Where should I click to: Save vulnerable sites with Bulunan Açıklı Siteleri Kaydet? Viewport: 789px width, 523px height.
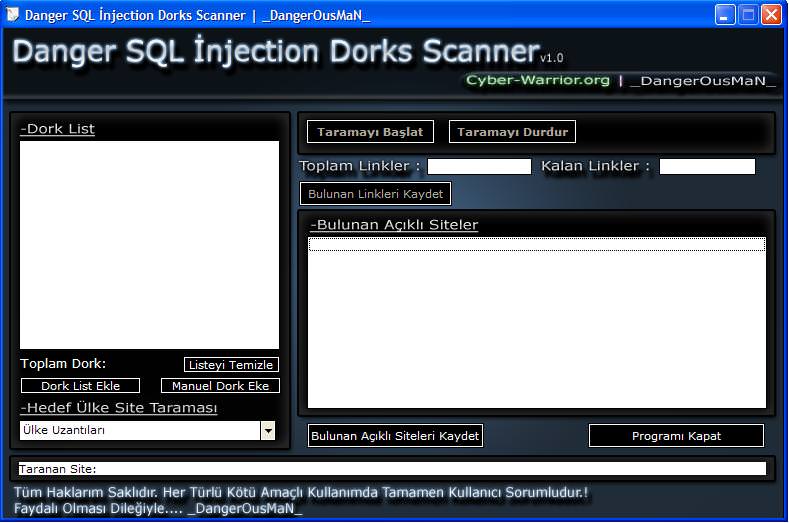point(395,436)
